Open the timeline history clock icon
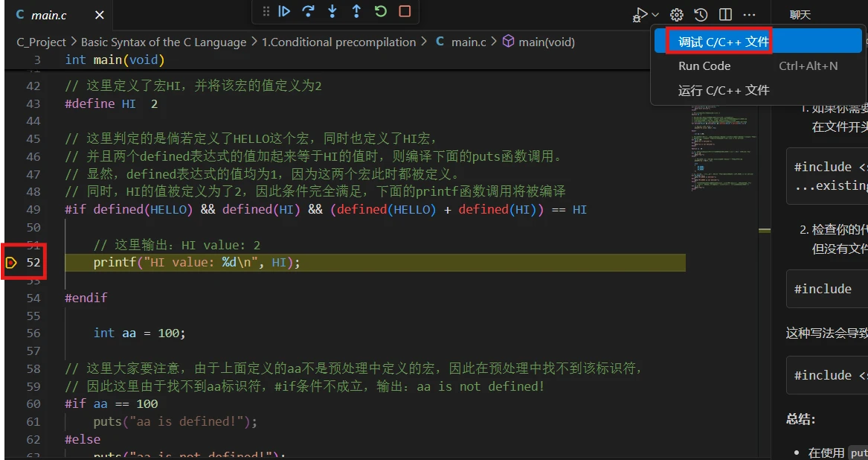The image size is (868, 460). [x=701, y=15]
